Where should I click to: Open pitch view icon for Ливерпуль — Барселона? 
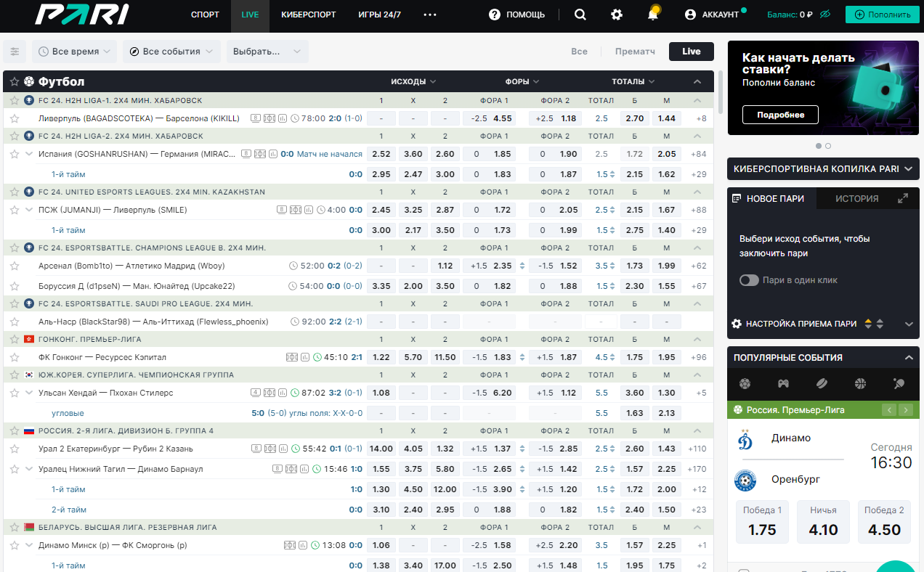pyautogui.click(x=269, y=118)
